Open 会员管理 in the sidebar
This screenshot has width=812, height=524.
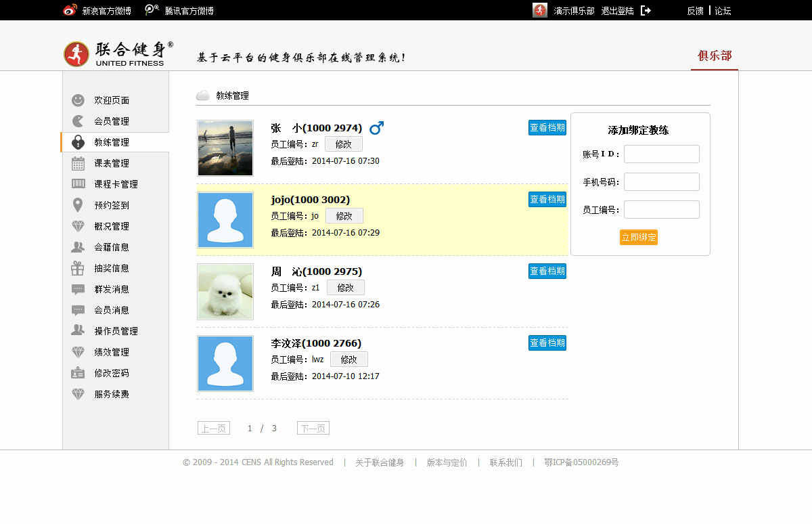tap(112, 121)
